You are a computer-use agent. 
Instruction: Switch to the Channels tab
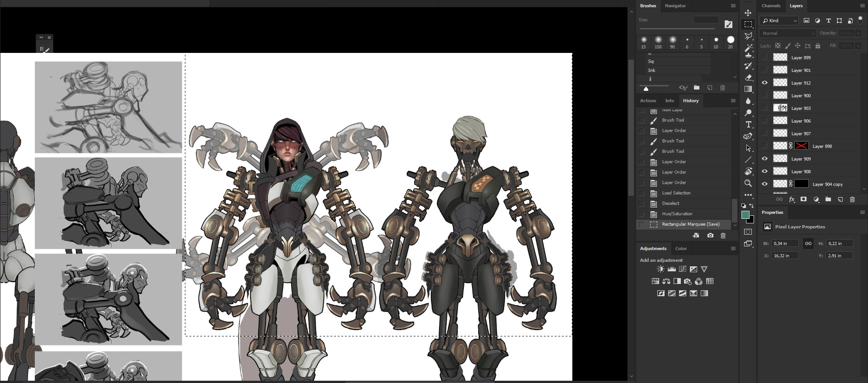point(771,6)
